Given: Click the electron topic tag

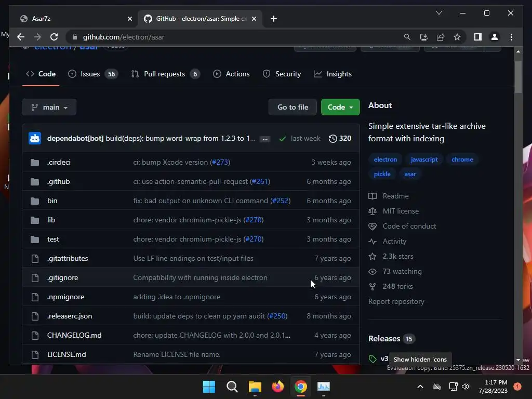Looking at the screenshot, I should point(385,159).
